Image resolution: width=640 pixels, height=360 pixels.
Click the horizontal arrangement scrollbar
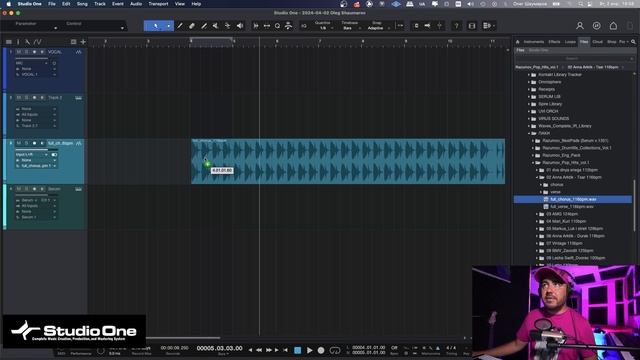point(183,338)
